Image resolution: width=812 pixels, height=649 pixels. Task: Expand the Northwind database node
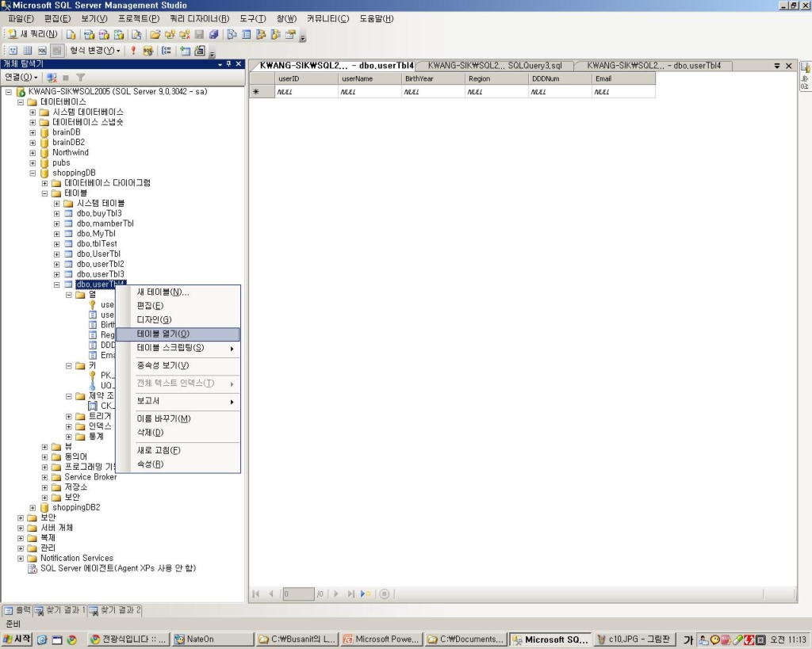pyautogui.click(x=33, y=153)
